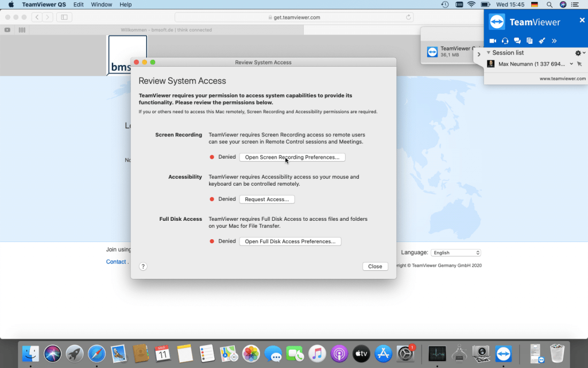Open TeamViewer from the Dock

(503, 354)
